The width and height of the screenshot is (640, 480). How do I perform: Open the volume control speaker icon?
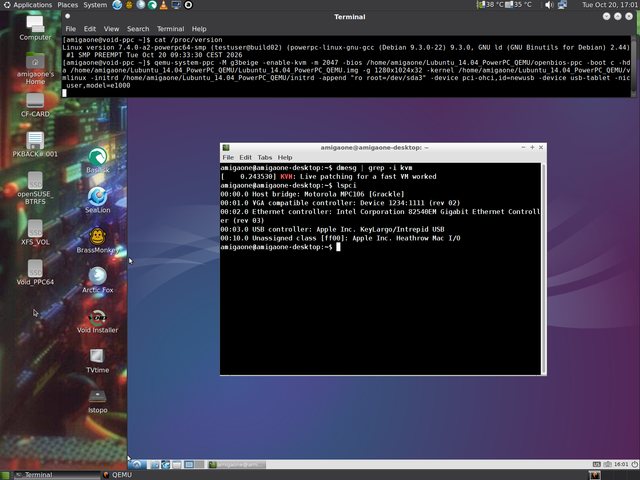click(549, 5)
